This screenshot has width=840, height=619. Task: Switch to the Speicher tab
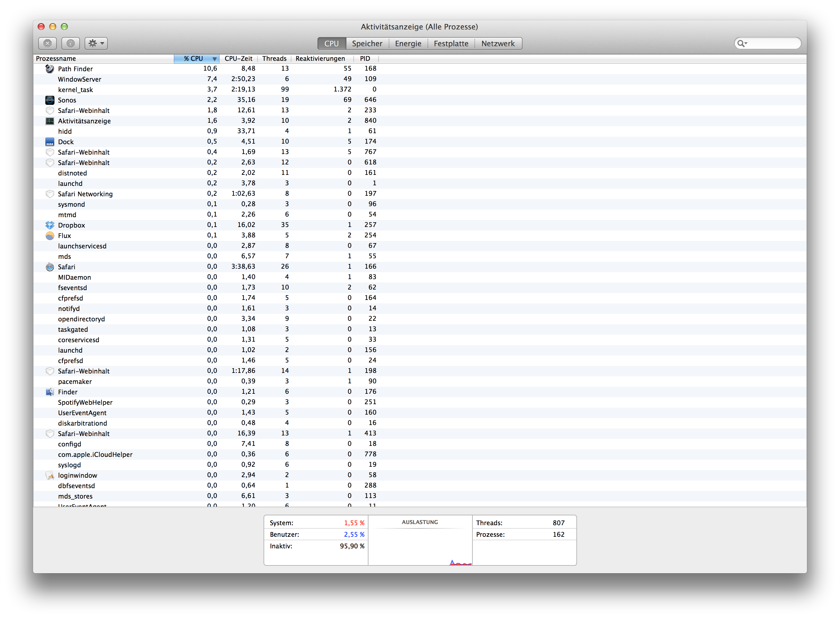(x=367, y=43)
